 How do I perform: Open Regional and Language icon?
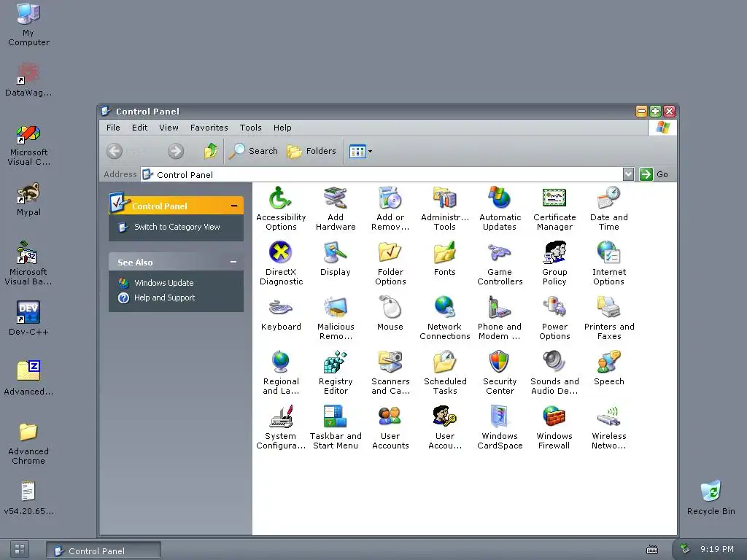(x=281, y=373)
